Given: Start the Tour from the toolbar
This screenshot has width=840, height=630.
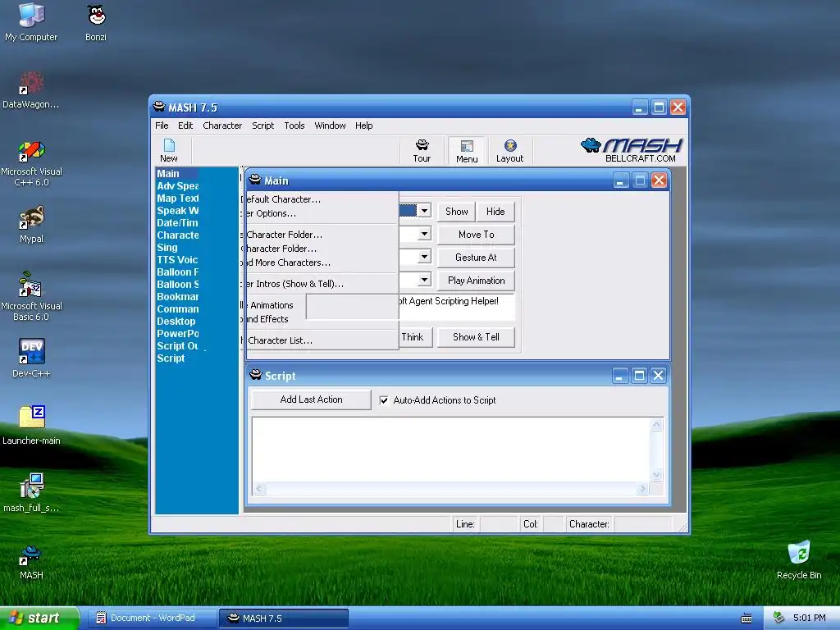Looking at the screenshot, I should pos(422,151).
